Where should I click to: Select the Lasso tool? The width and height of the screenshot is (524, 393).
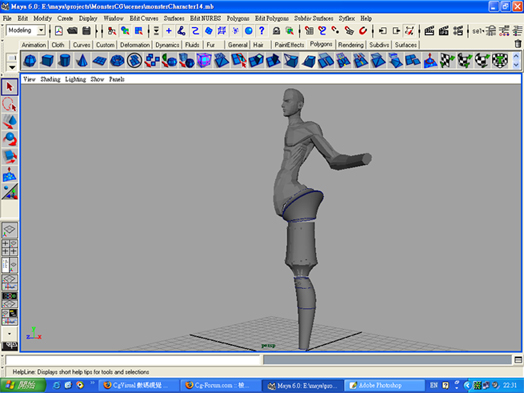pos(9,104)
